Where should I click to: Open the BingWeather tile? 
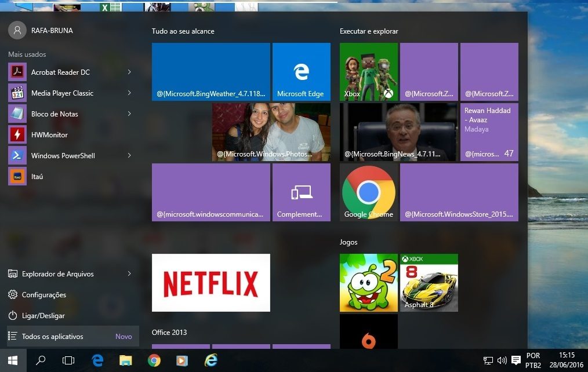[210, 72]
